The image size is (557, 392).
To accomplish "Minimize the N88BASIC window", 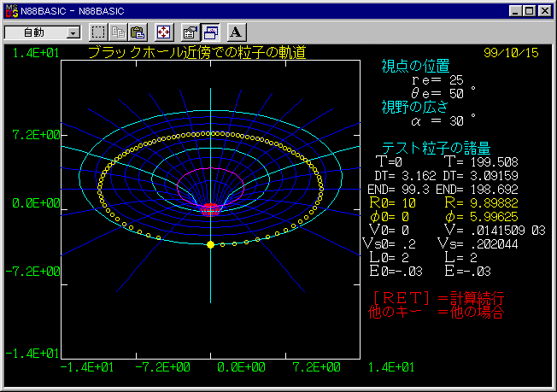I will tap(516, 10).
